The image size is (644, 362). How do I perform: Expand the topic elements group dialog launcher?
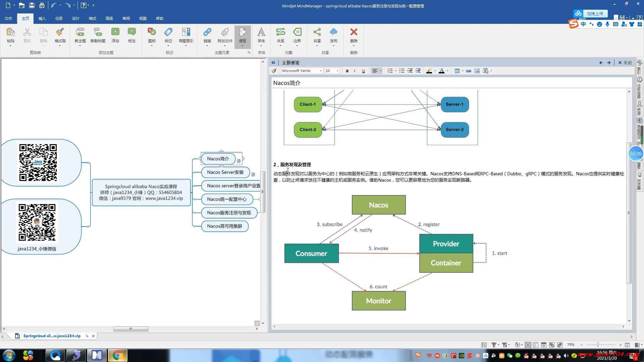[249, 53]
